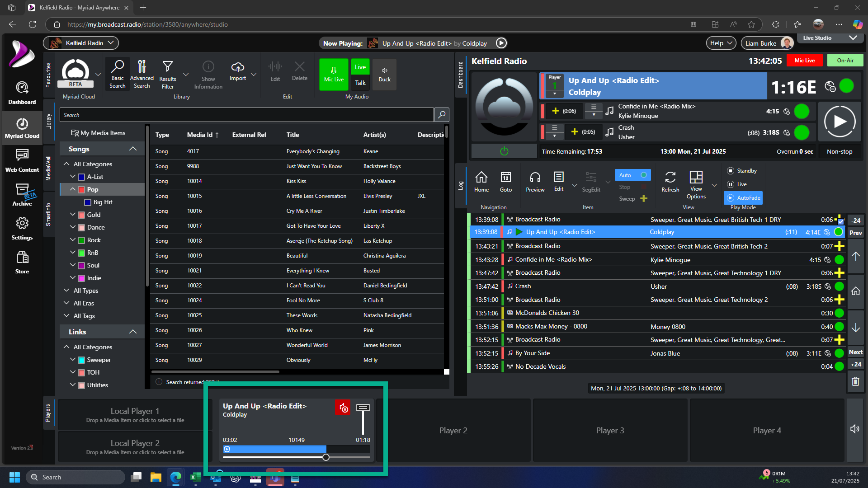Open the Live Studio dropdown chevron
This screenshot has width=868, height=488.
[853, 38]
